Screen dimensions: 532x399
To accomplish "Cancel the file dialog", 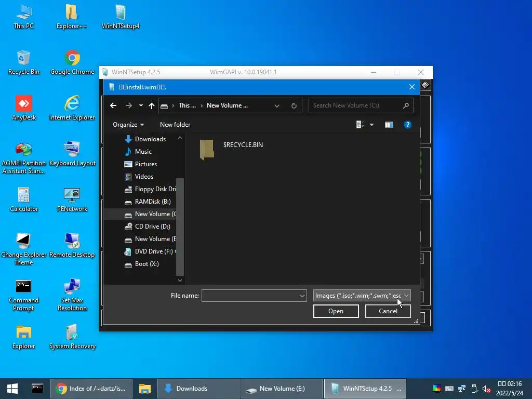I will (x=388, y=311).
